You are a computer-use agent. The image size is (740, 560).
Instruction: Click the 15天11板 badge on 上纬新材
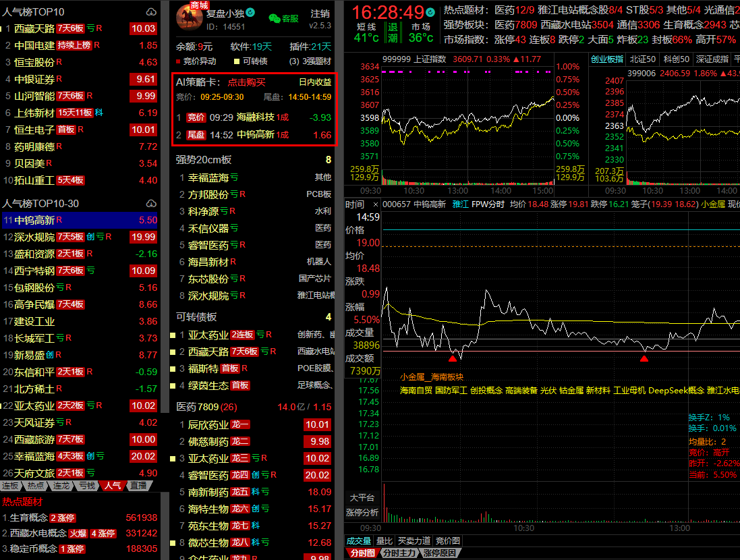tap(74, 113)
